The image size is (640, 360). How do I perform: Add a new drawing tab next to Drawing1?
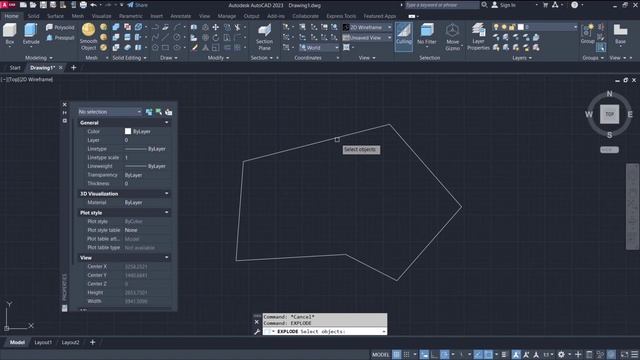pos(73,68)
